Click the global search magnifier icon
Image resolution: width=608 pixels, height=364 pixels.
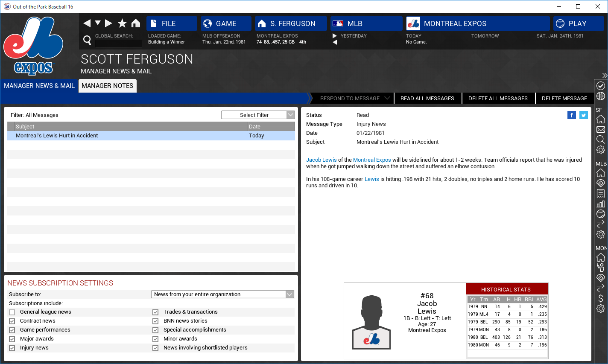coord(87,41)
